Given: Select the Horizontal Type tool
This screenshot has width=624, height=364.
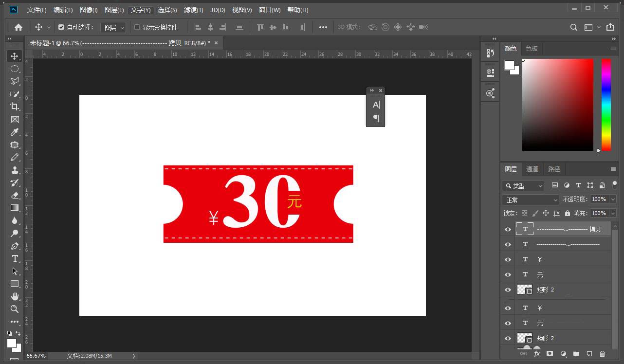Looking at the screenshot, I should pos(15,258).
